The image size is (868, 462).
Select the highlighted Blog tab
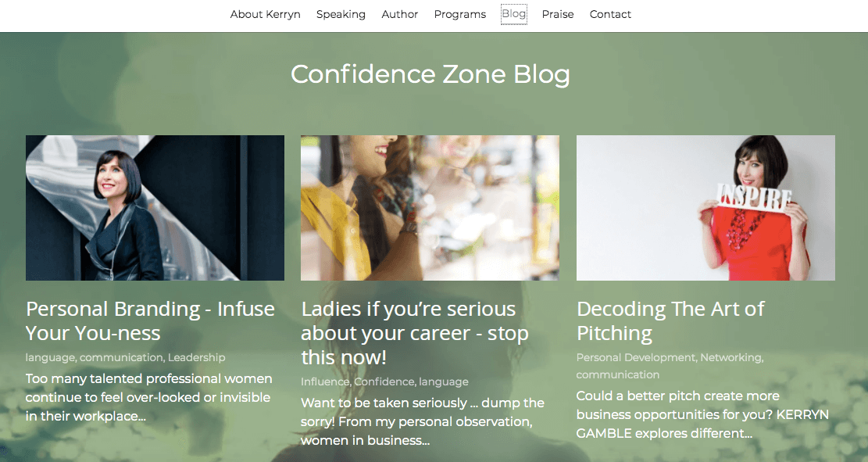click(x=513, y=14)
